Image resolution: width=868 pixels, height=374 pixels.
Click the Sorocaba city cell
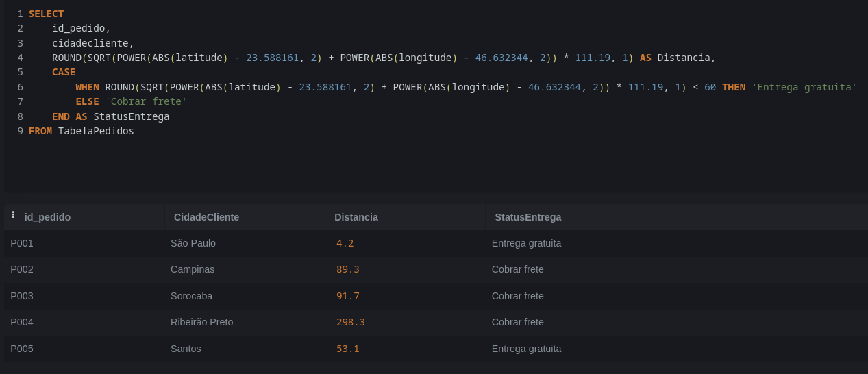click(192, 296)
